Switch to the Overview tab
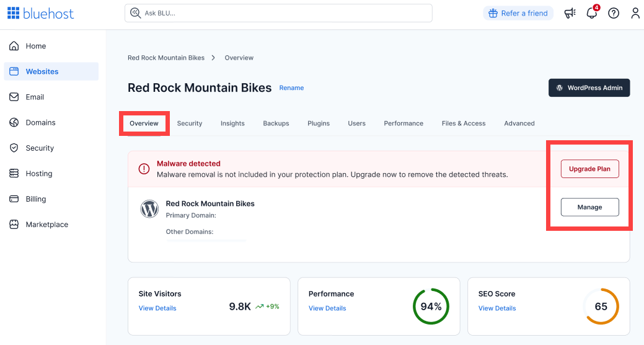Image resolution: width=644 pixels, height=345 pixels. coord(144,123)
